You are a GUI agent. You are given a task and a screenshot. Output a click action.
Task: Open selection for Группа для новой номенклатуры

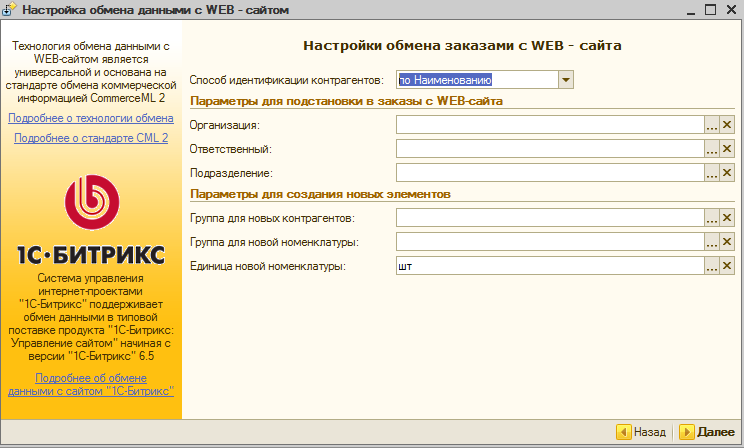[x=711, y=242]
